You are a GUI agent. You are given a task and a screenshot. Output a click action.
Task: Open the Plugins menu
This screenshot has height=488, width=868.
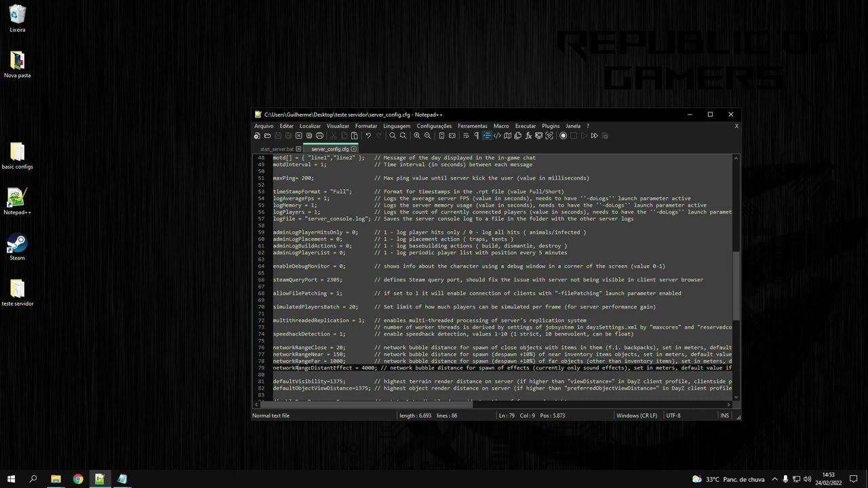click(551, 126)
